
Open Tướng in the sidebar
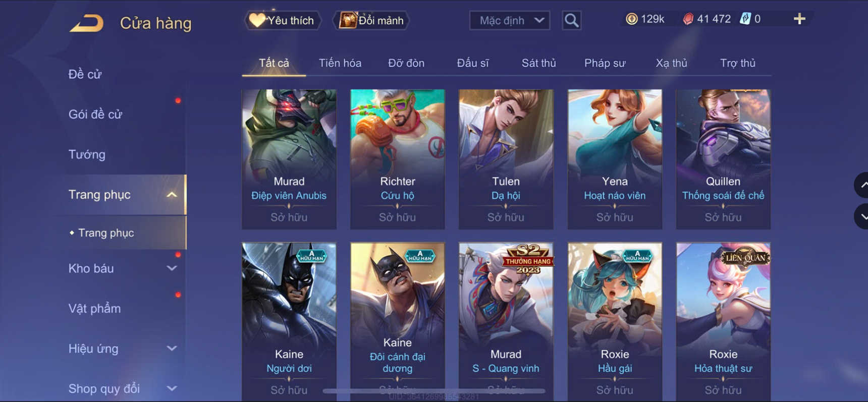click(x=87, y=154)
